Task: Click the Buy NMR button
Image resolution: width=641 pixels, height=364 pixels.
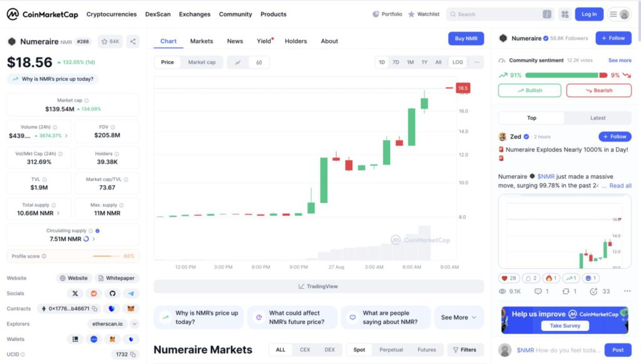Action: point(466,39)
